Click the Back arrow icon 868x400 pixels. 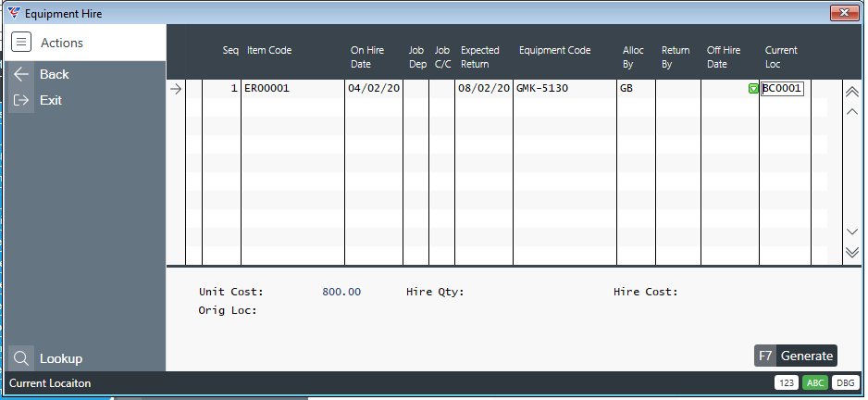tap(22, 74)
